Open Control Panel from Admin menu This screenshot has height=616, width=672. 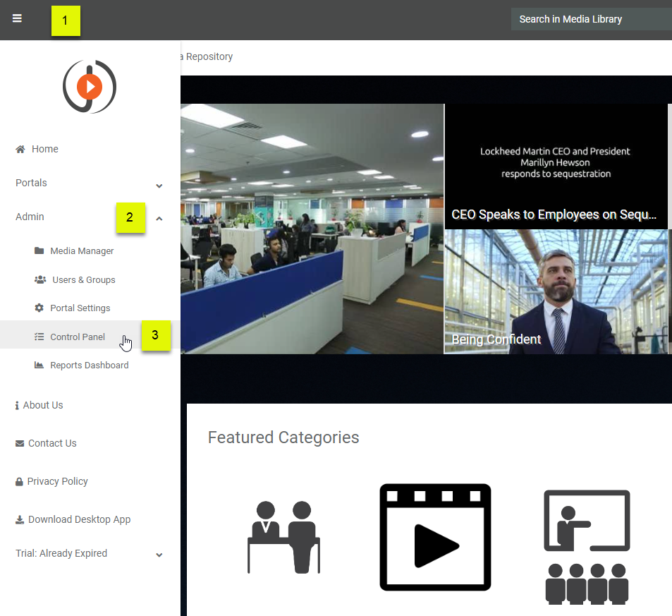pos(78,337)
